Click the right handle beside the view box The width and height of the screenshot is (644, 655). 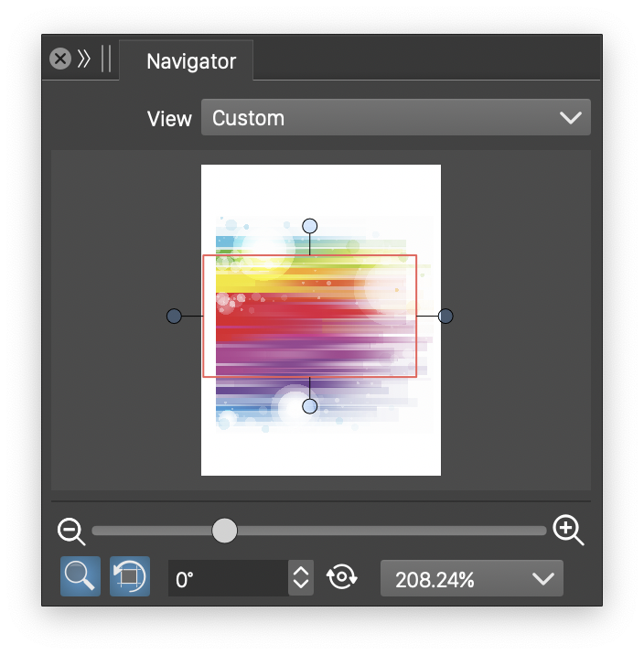pyautogui.click(x=445, y=316)
